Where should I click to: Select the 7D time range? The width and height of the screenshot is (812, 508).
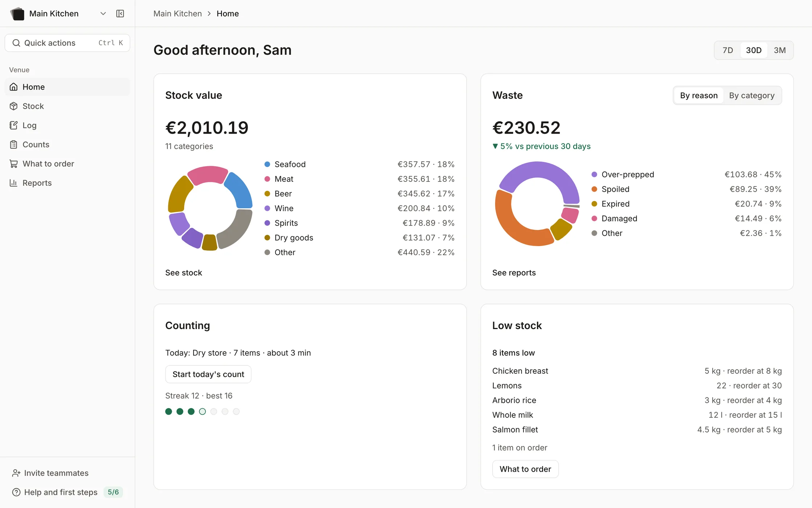click(x=728, y=50)
